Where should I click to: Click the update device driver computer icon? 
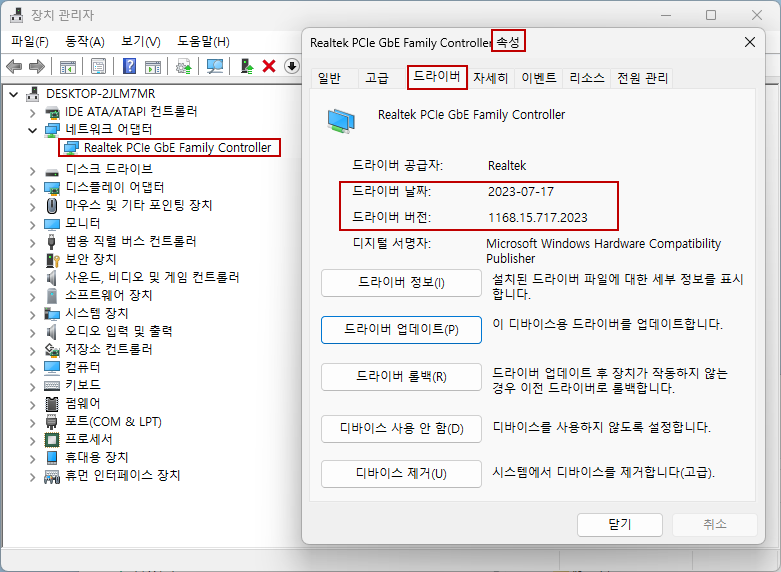(x=247, y=66)
